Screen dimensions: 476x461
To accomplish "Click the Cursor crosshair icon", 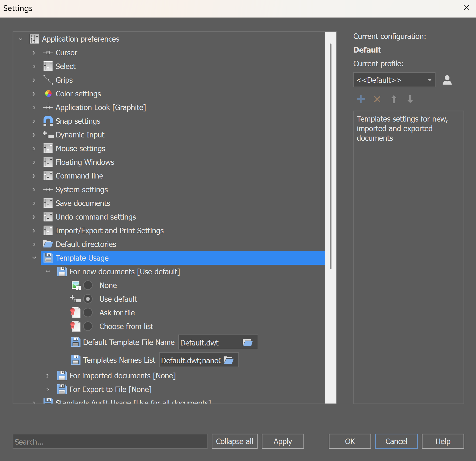I will coord(48,53).
